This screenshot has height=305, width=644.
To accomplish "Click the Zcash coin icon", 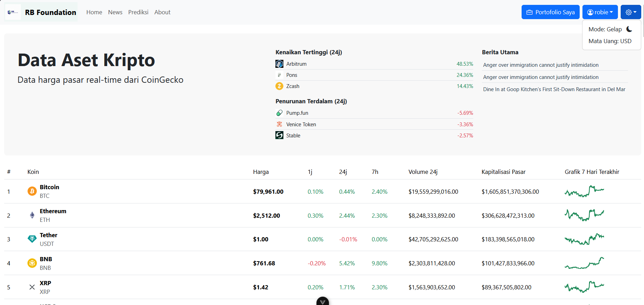I will coord(279,86).
